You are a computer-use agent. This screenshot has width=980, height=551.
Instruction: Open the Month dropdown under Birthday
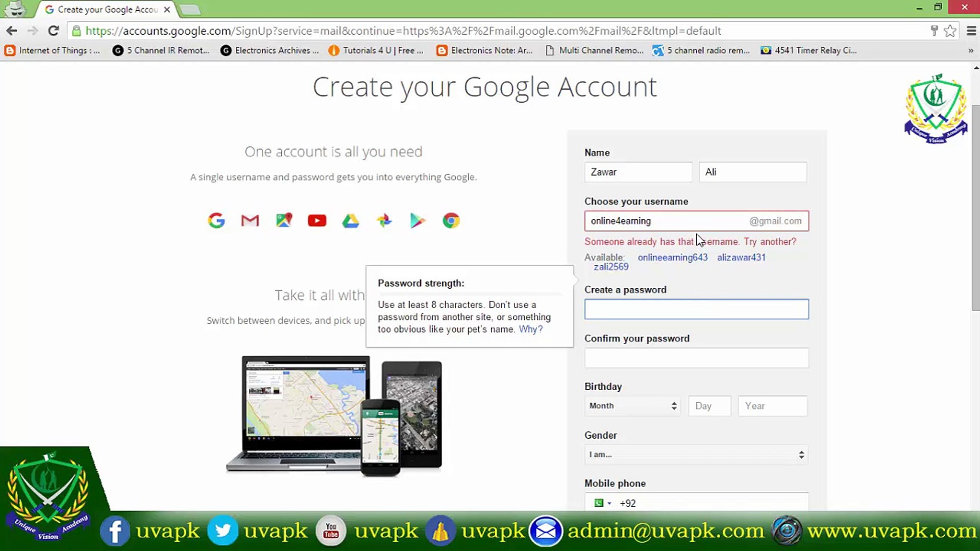[x=632, y=406]
